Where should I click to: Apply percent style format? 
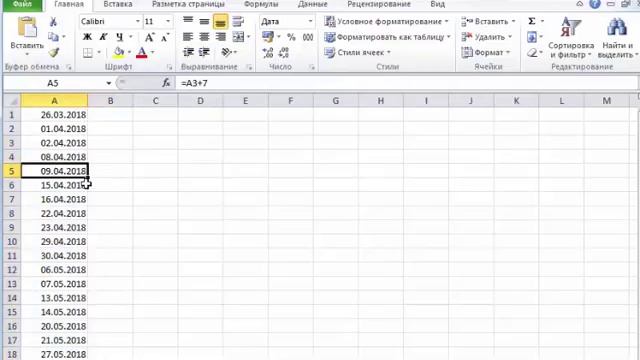291,37
